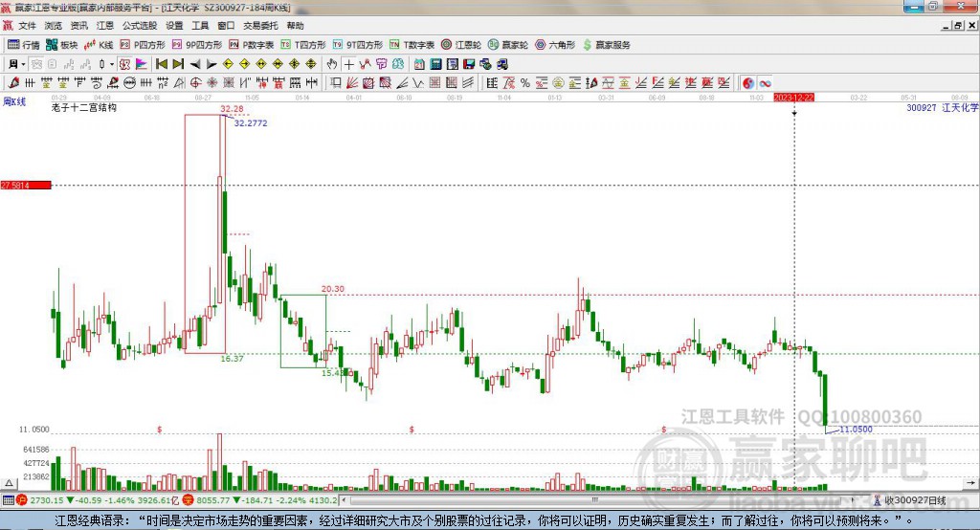This screenshot has height=530, width=980.
Task: Open the 六角形 hexagon tool
Action: click(x=555, y=45)
